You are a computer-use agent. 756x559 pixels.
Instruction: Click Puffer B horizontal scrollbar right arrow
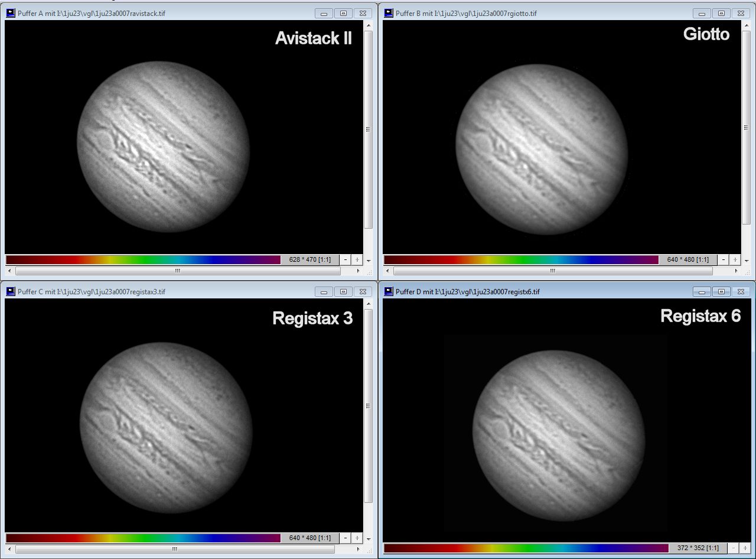(x=736, y=271)
